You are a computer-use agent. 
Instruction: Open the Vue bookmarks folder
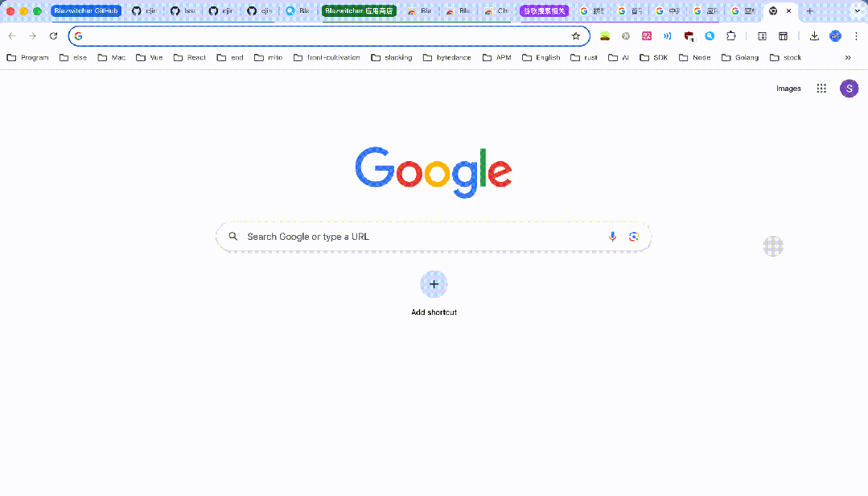point(150,58)
